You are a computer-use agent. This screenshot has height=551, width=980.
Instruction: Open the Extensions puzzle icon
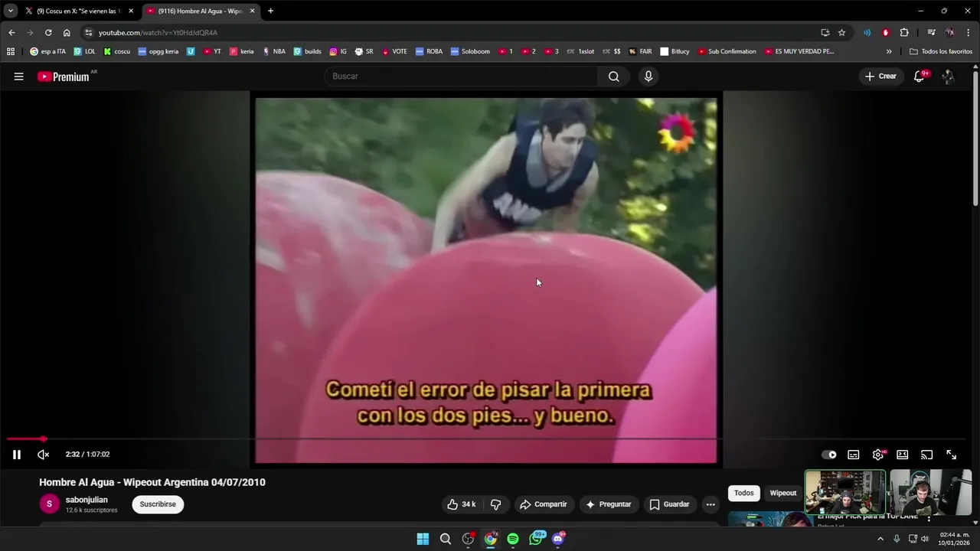[x=904, y=33]
